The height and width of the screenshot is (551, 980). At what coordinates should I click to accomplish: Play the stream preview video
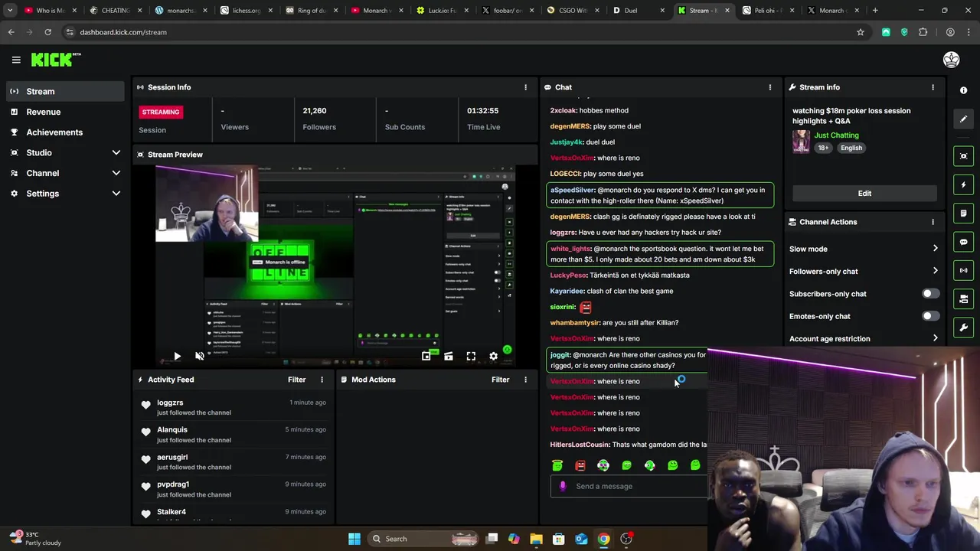(177, 356)
